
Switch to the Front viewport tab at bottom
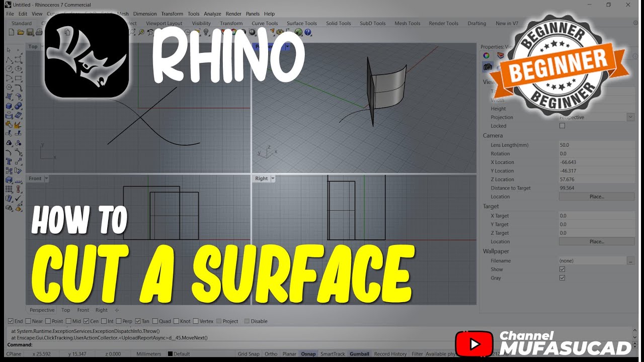[83, 310]
